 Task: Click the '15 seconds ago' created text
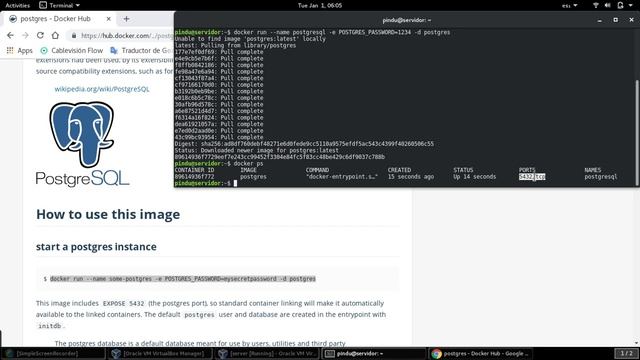411,177
